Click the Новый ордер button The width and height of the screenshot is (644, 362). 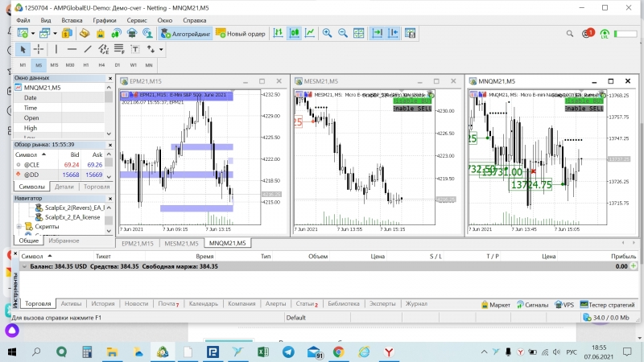(x=241, y=34)
